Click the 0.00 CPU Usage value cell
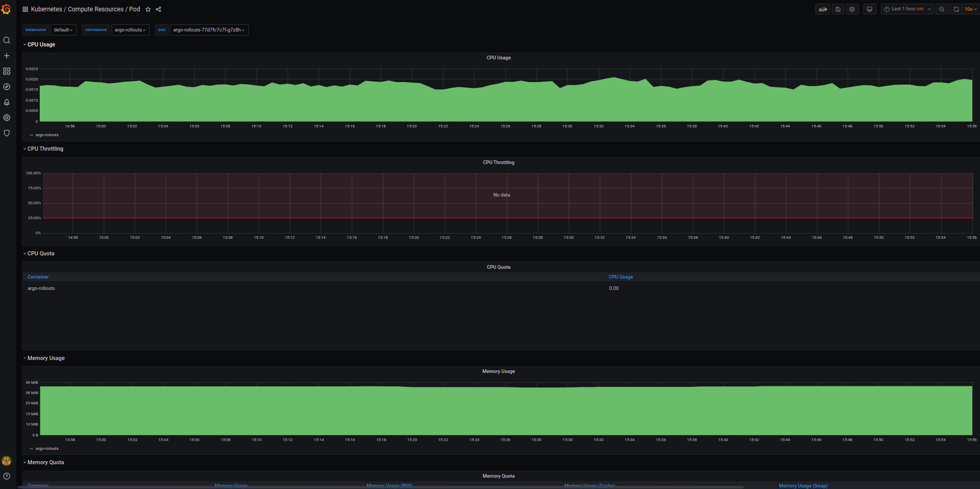980x489 pixels. pyautogui.click(x=614, y=288)
